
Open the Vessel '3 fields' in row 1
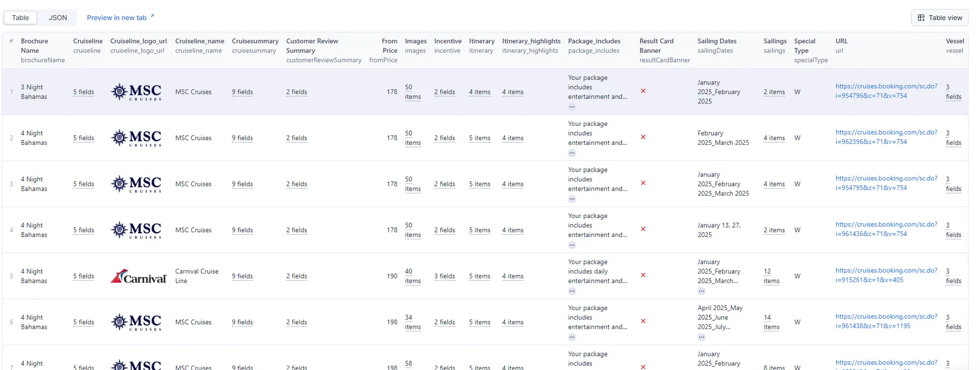(x=954, y=92)
